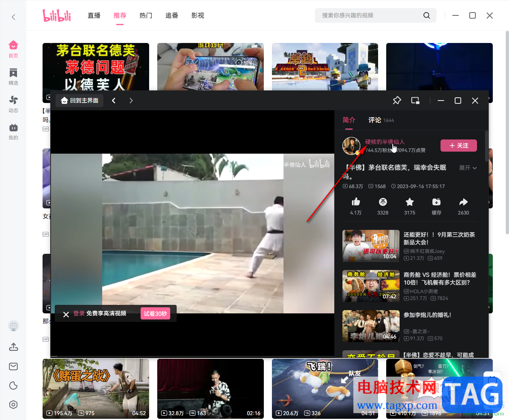Click the uploader avatar of 硬核的半佛仙人

(x=351, y=146)
